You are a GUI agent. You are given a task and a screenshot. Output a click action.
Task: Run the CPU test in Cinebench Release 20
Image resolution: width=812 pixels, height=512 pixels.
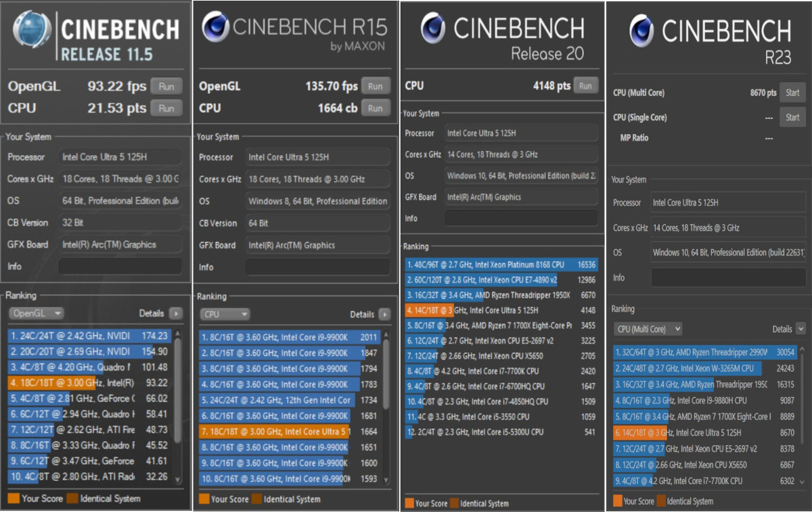(585, 86)
